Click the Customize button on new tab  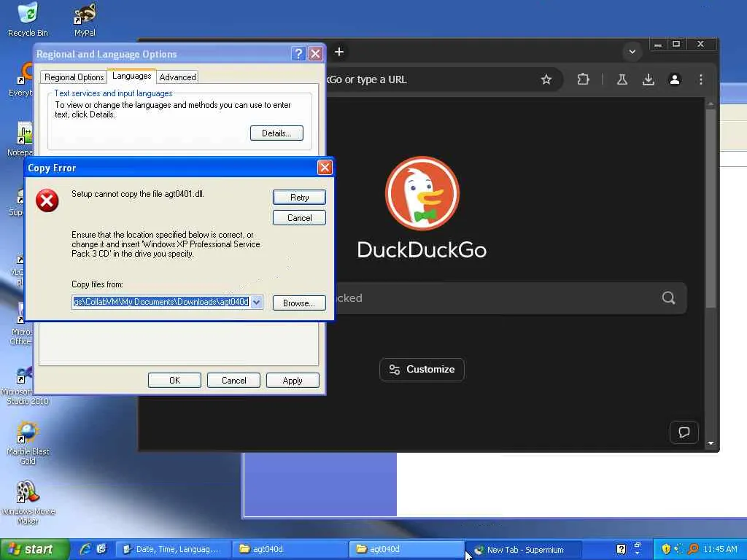pos(422,370)
